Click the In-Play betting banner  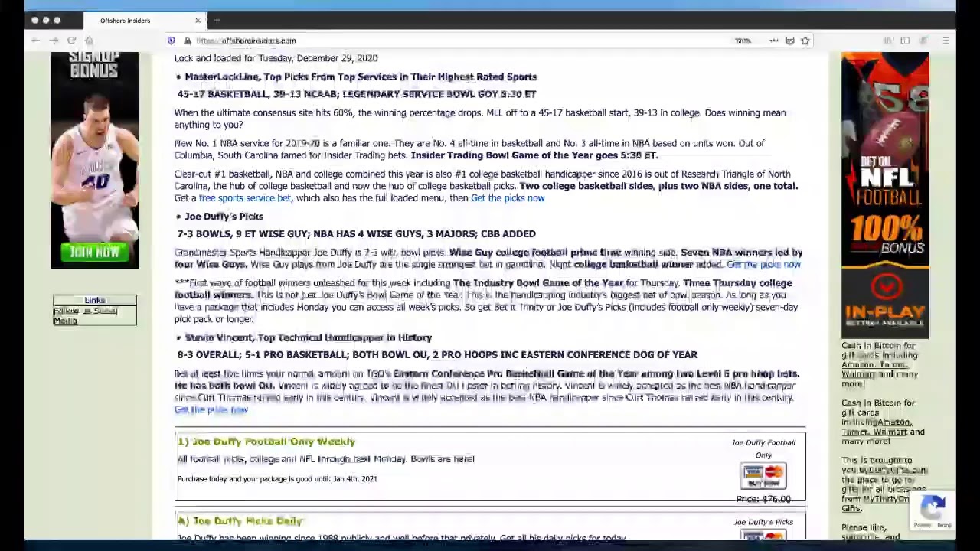point(885,301)
